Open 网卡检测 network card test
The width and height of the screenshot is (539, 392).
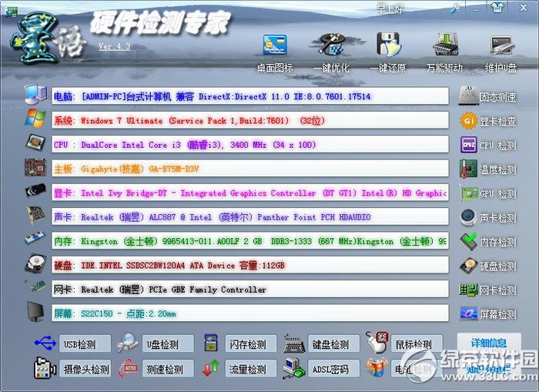tap(487, 290)
